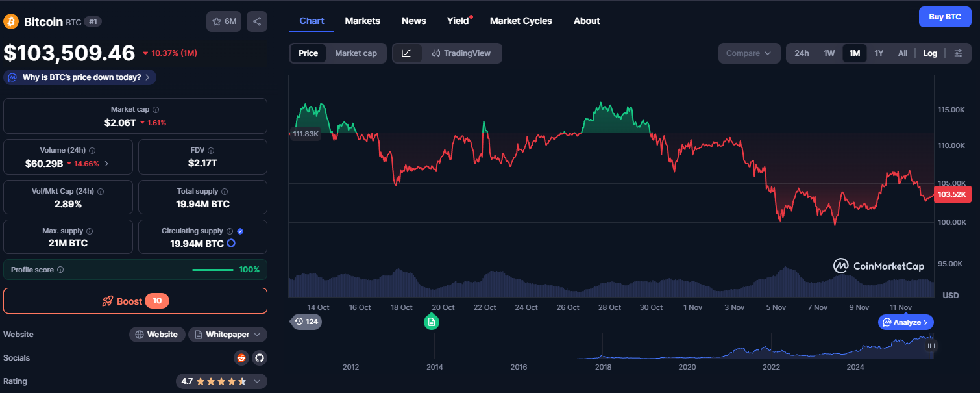
Task: Click the green event marker on the timeline
Action: pos(431,322)
